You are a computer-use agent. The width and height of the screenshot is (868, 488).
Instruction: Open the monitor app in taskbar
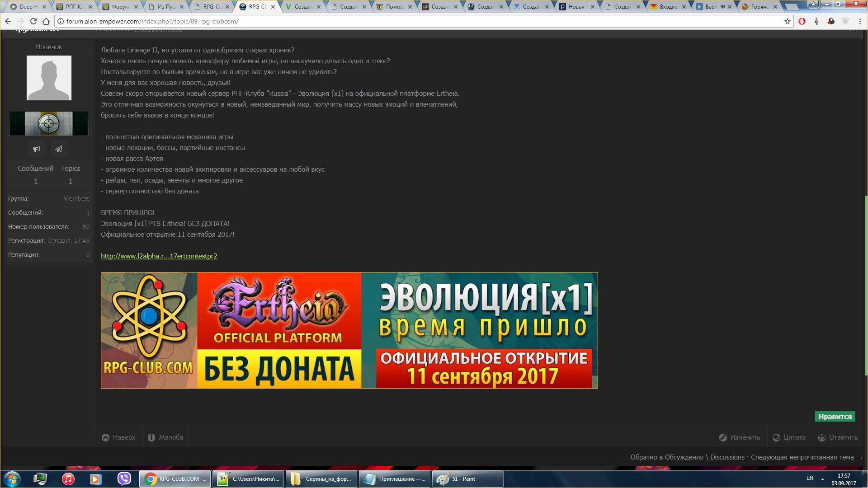[40, 479]
